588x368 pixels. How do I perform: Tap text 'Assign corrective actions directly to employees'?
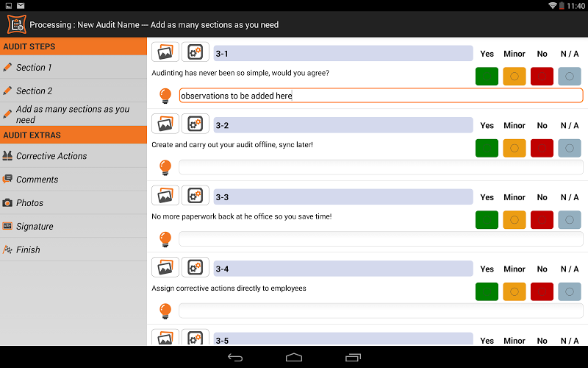[229, 288]
